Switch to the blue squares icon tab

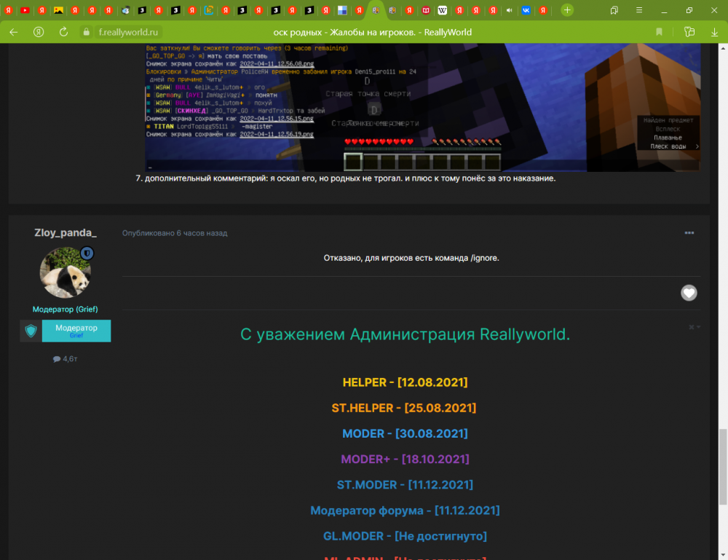pyautogui.click(x=342, y=10)
